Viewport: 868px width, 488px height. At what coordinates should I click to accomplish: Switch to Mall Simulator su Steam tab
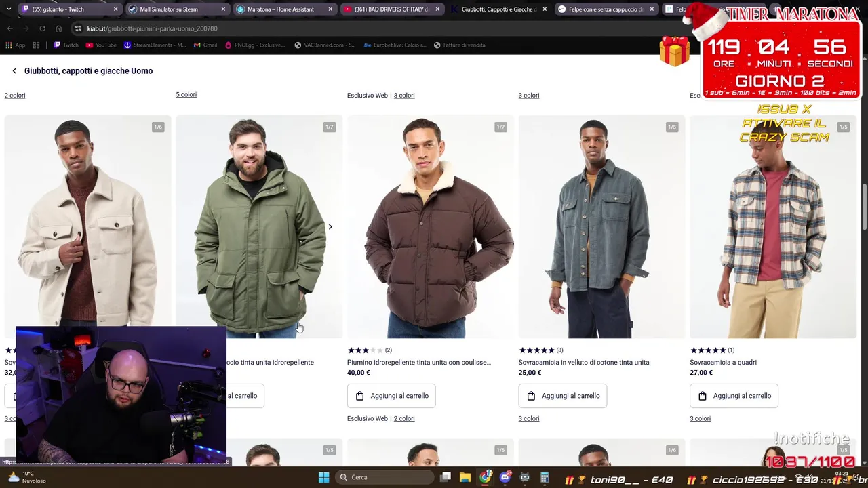tap(175, 9)
